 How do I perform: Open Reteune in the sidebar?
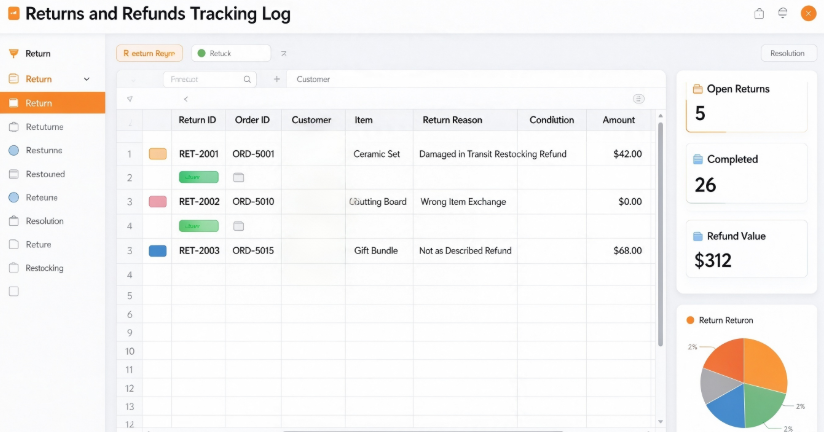click(42, 198)
